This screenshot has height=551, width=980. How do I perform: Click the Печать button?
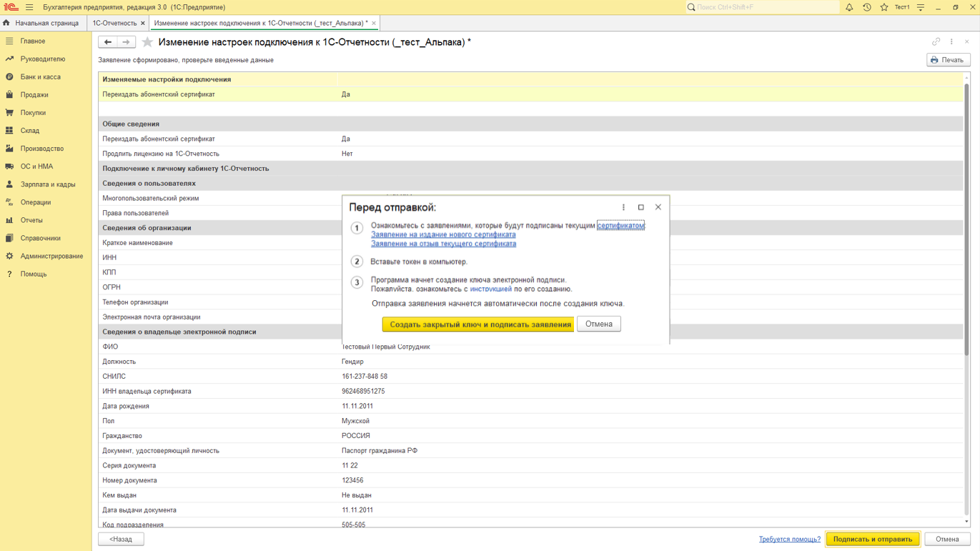coord(948,60)
